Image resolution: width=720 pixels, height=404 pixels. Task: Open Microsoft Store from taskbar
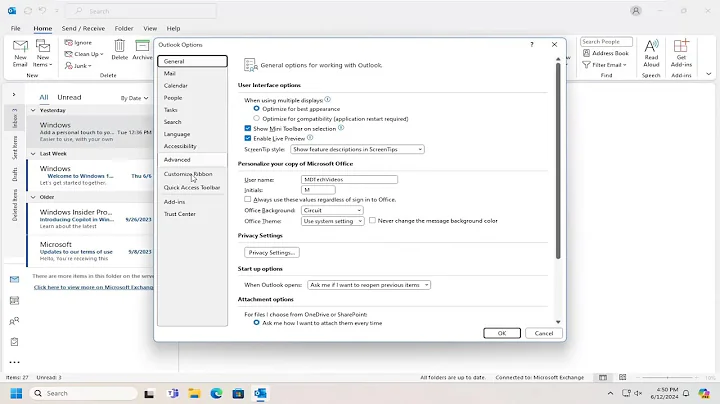point(238,393)
